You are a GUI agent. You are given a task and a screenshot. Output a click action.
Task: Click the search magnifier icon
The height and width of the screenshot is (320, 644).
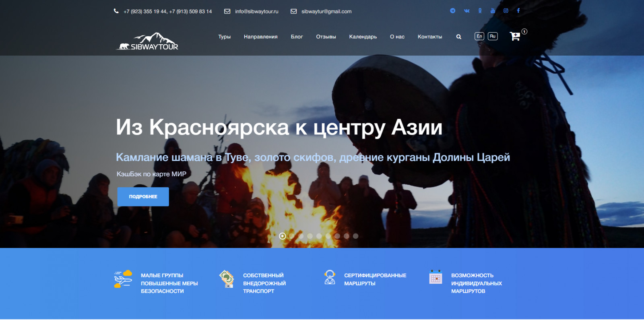459,37
